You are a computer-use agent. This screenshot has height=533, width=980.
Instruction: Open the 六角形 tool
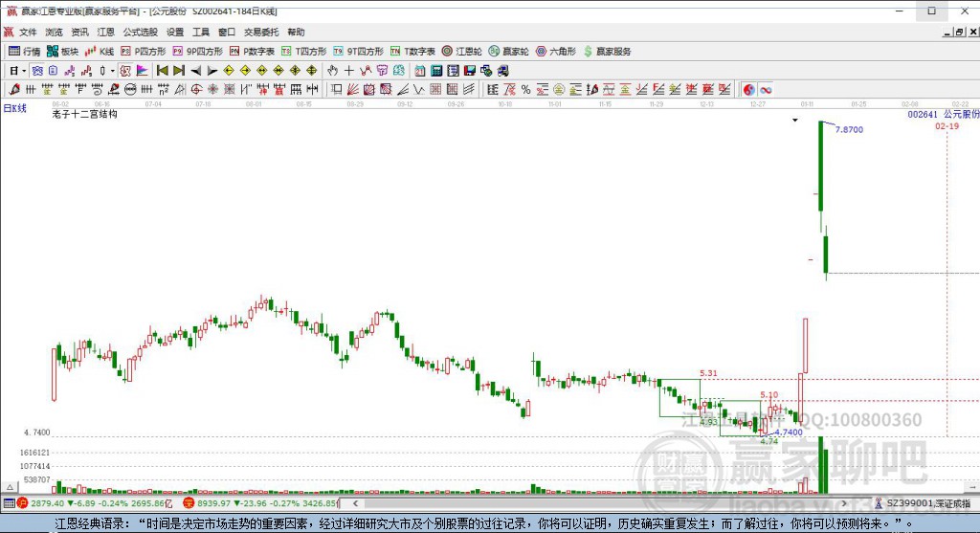(x=556, y=52)
